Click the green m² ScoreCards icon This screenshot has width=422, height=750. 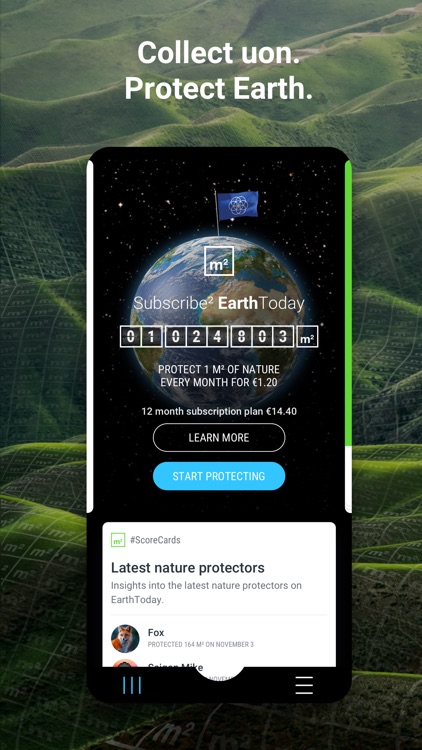tap(118, 540)
